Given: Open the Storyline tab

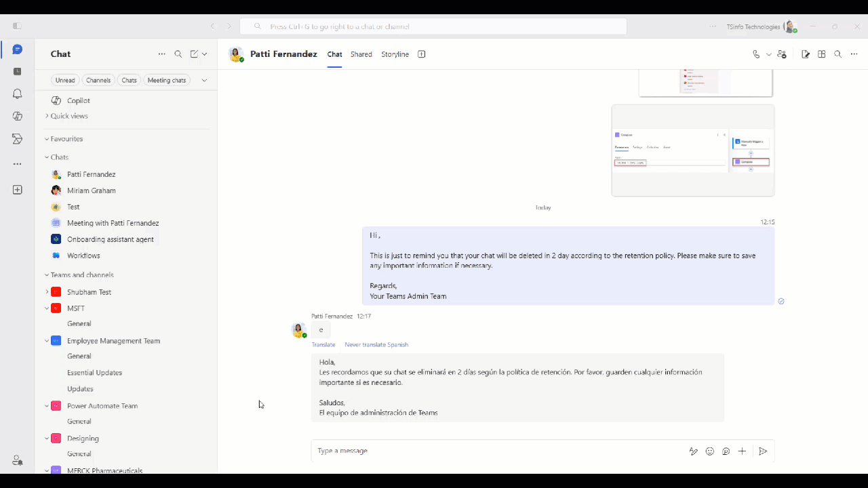Looking at the screenshot, I should point(395,54).
